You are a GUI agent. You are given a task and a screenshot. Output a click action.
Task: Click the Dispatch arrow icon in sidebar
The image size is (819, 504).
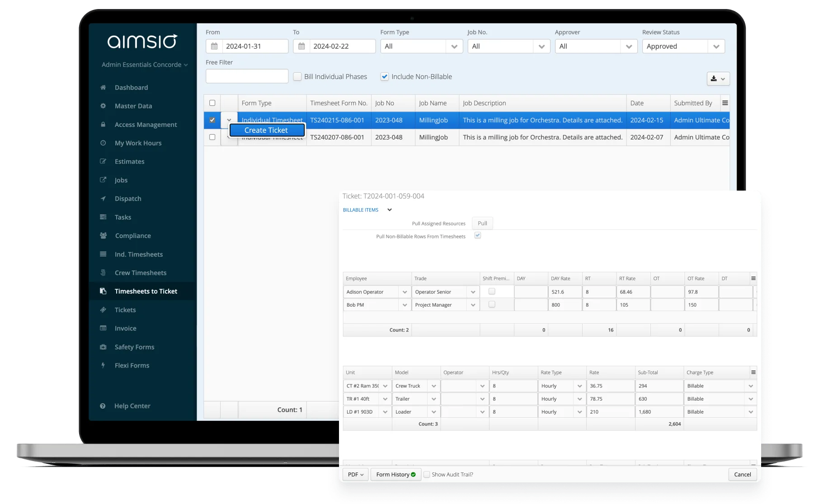click(103, 198)
